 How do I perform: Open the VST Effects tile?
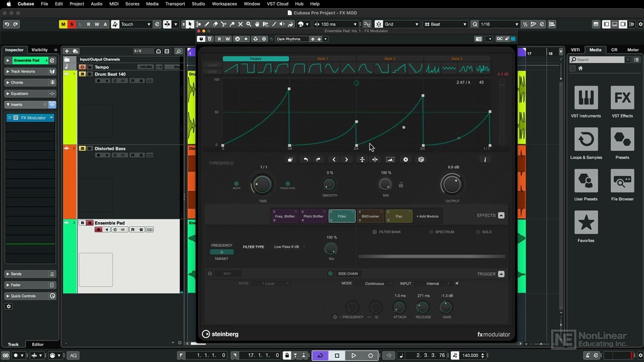click(622, 102)
